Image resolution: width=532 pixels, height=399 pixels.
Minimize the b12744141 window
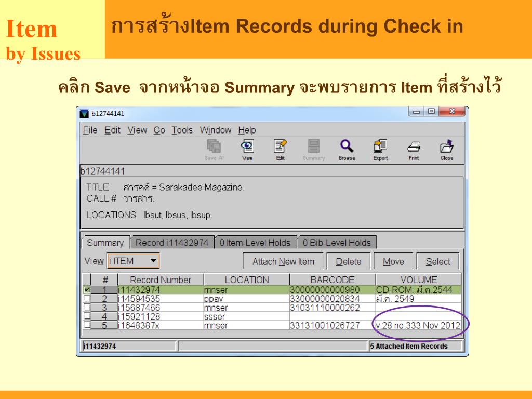[416, 111]
